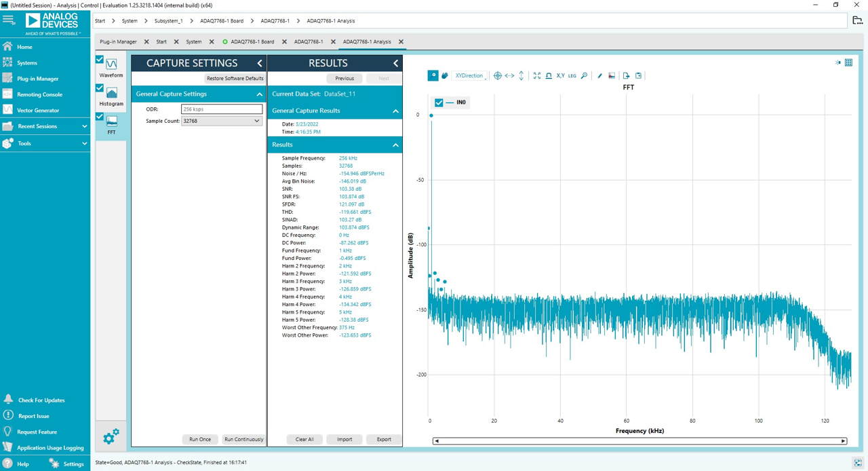The image size is (868, 471).
Task: Open the annotation pencil tool above the FFT plot
Action: [599, 75]
